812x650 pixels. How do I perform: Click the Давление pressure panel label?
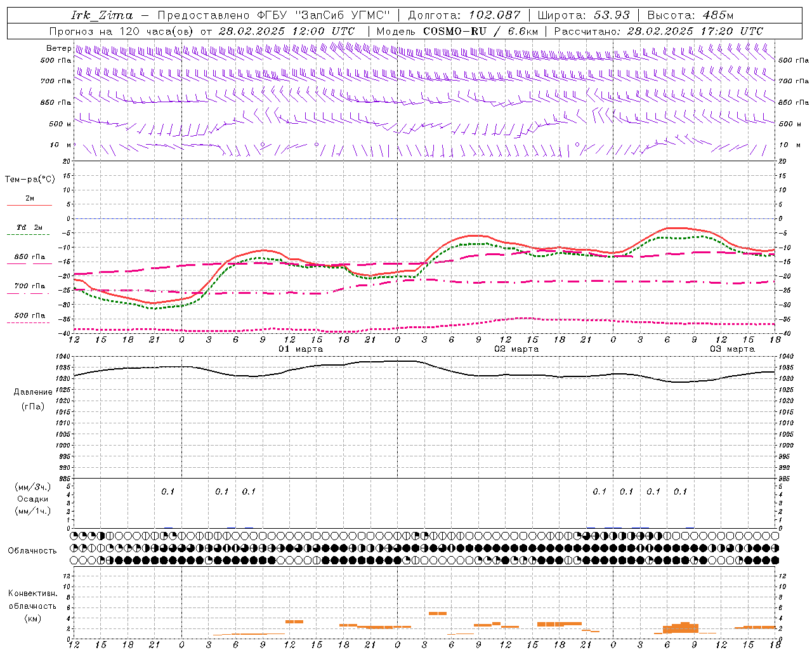click(33, 392)
